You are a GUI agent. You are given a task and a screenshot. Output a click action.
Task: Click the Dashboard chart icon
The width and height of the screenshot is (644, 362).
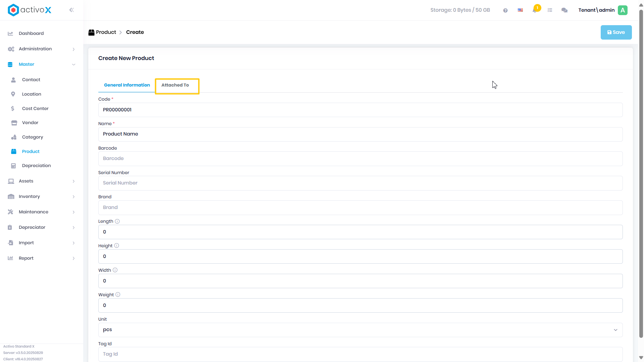click(x=10, y=34)
